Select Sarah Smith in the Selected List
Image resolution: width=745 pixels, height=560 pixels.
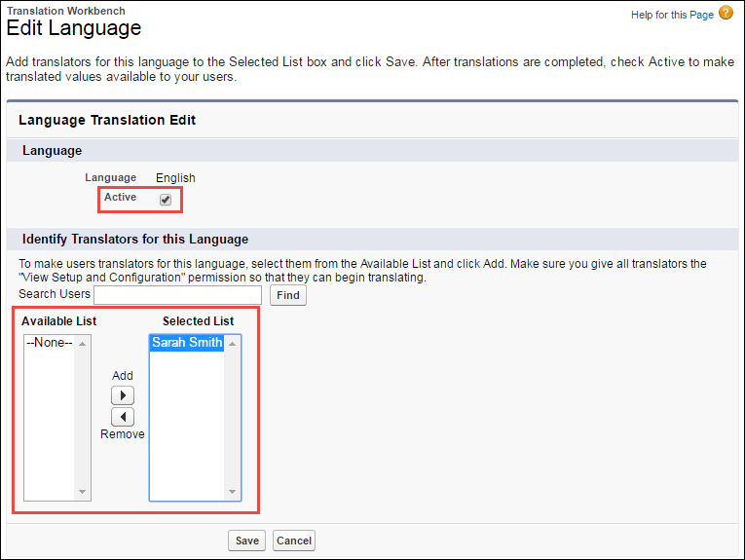[187, 343]
